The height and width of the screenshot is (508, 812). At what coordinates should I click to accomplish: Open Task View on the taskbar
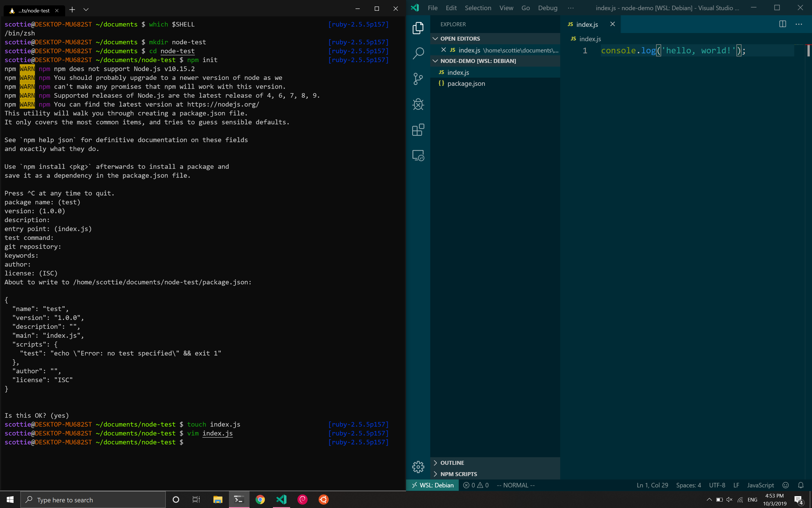pyautogui.click(x=196, y=500)
